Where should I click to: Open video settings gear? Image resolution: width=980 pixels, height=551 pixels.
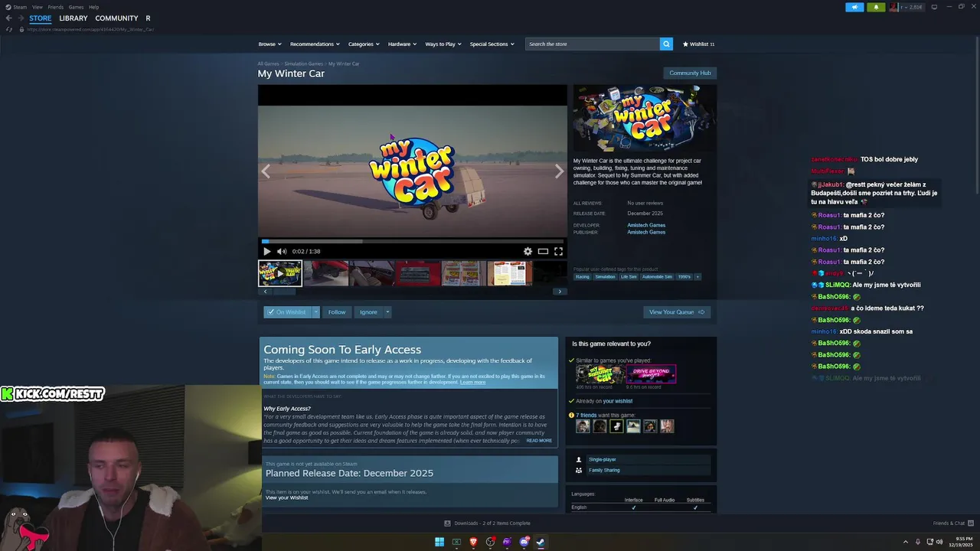528,251
